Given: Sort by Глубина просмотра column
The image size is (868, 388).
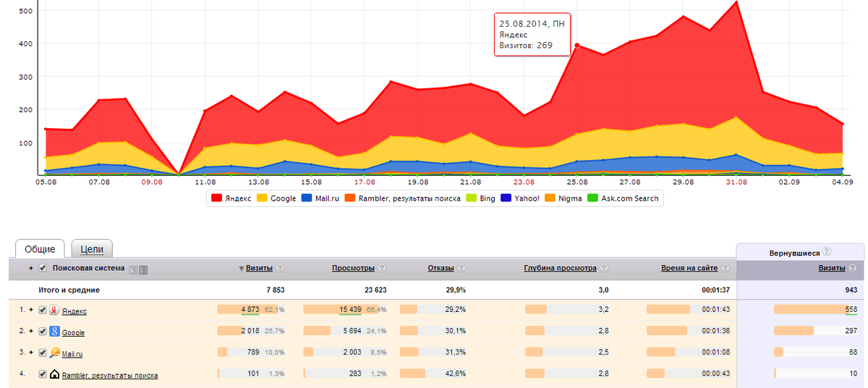Looking at the screenshot, I should 560,268.
